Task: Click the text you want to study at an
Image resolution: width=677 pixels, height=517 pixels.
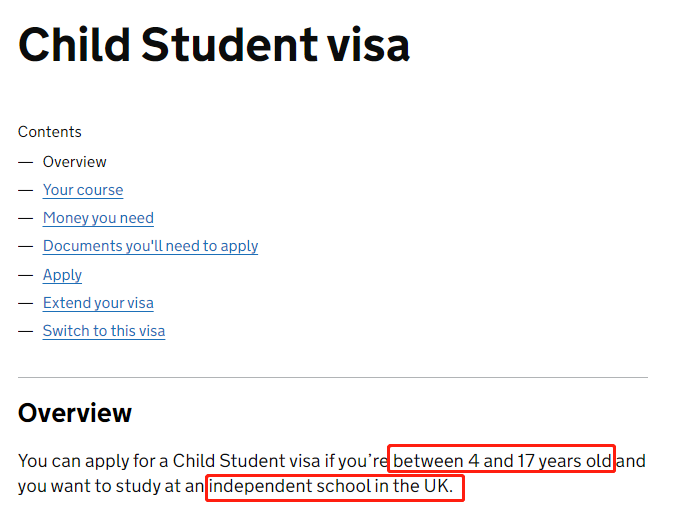Action: (111, 486)
